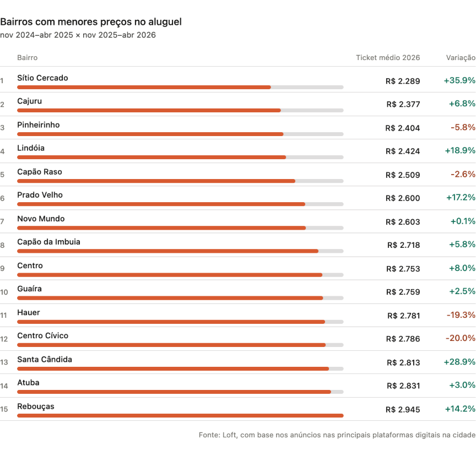Select the Hauer -19.3% variation
The height and width of the screenshot is (450, 476).
461,315
